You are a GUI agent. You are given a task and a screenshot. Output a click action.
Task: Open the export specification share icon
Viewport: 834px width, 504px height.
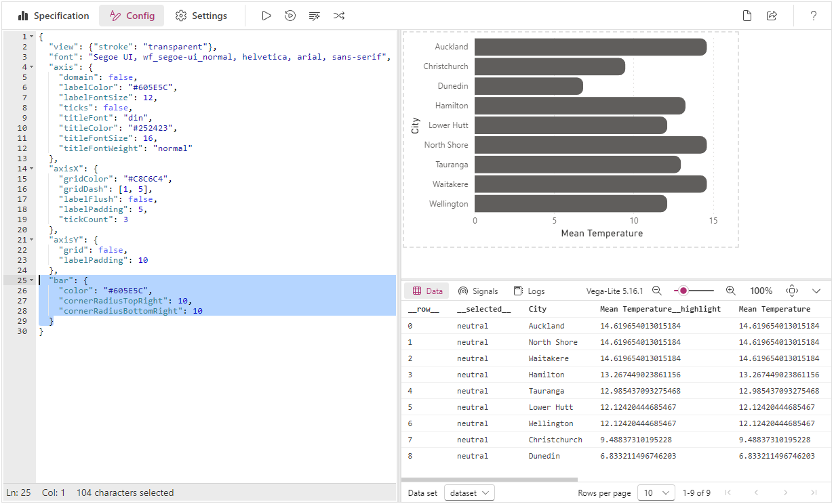tap(772, 16)
